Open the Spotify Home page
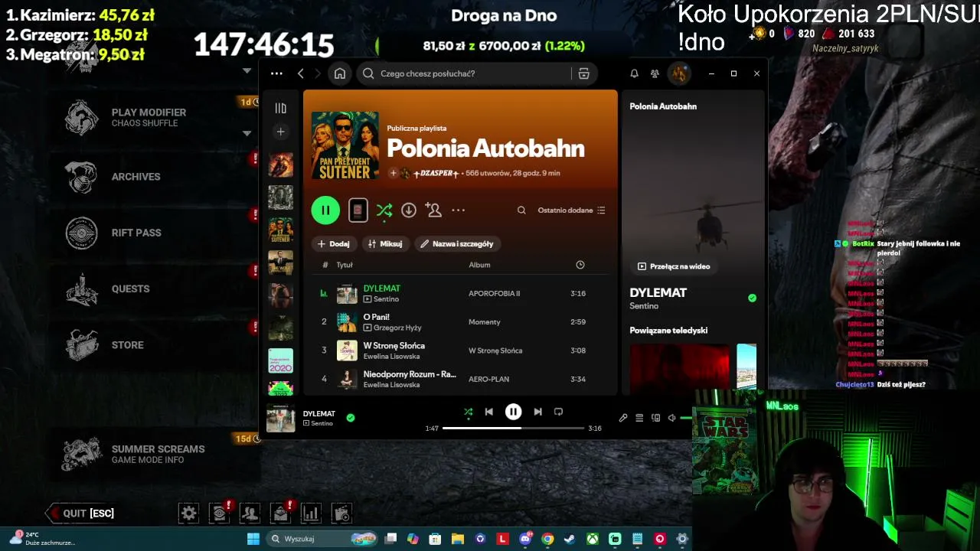This screenshot has width=980, height=551. click(x=340, y=73)
